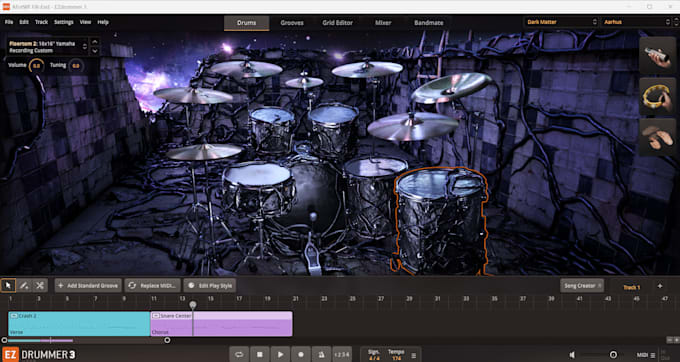This screenshot has height=362, width=680.
Task: Start playback with the Play button
Action: (x=280, y=355)
